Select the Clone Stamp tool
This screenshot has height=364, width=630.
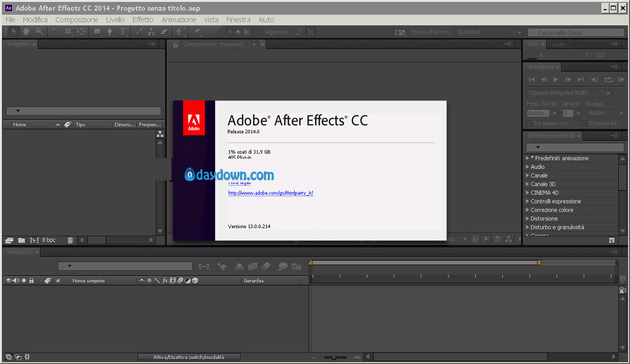click(151, 32)
